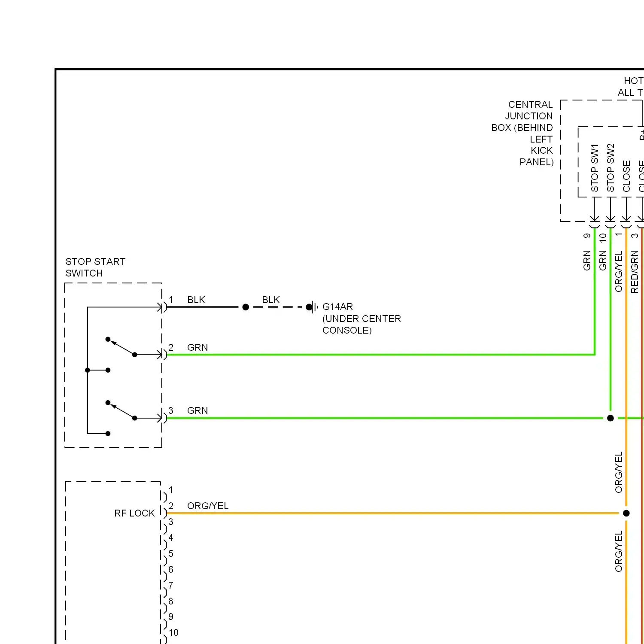Click RF LOCK connector pin number 7
Viewport: 644px width, 644px height.
click(x=171, y=585)
